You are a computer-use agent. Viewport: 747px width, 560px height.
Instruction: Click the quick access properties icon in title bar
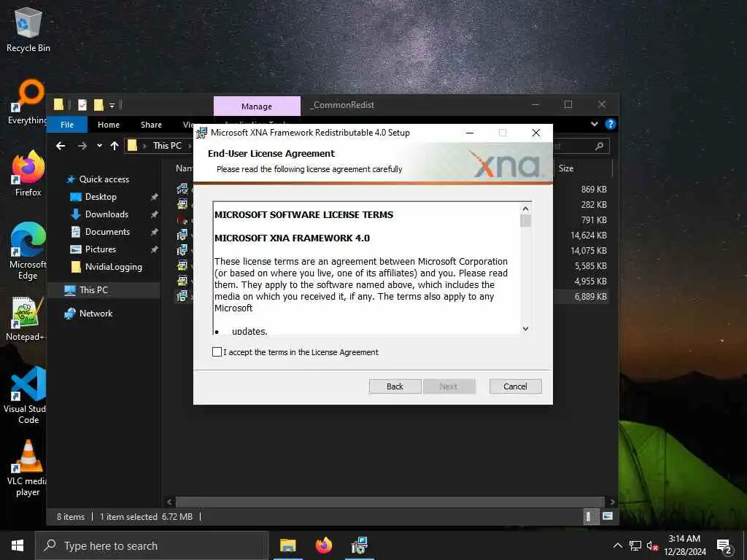coord(82,105)
